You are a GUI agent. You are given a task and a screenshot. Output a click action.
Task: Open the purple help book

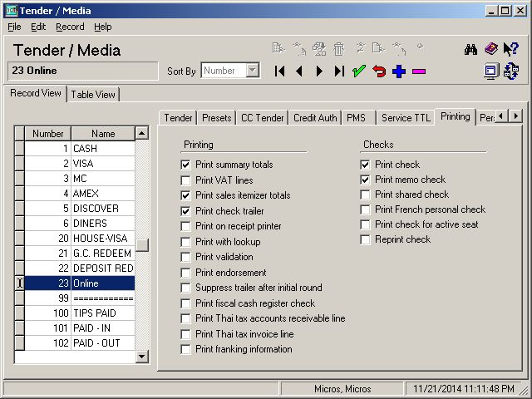pyautogui.click(x=491, y=49)
